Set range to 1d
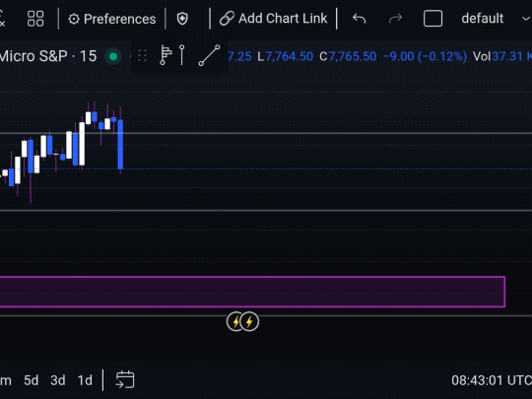This screenshot has width=532, height=399. (85, 380)
